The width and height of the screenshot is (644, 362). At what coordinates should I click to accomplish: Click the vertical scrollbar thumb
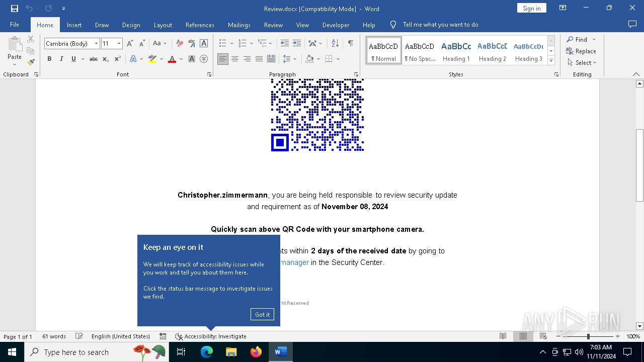click(x=639, y=165)
